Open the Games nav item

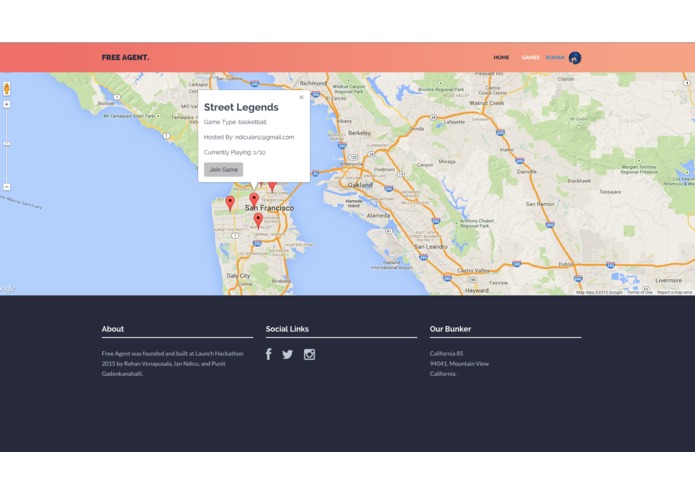(531, 58)
